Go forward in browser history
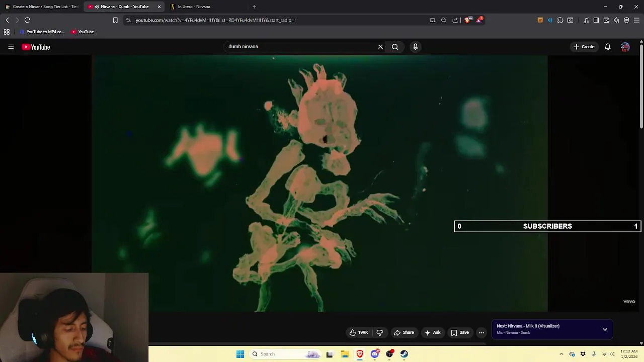The image size is (644, 362). click(x=17, y=20)
